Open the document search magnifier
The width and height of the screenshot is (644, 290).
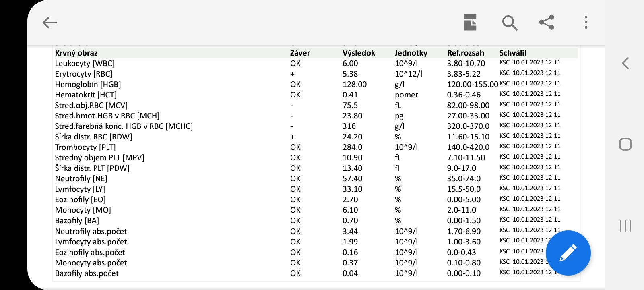click(509, 23)
